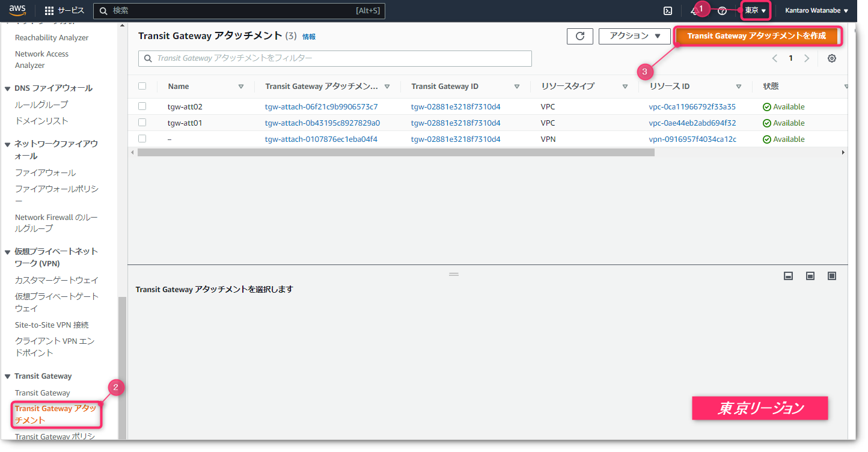
Task: Open カスタマーゲートウェイ in sidebar
Action: point(57,280)
